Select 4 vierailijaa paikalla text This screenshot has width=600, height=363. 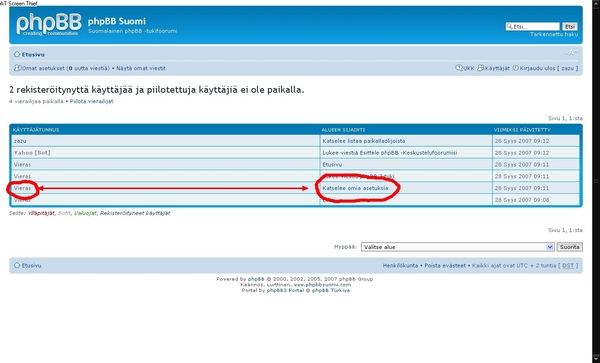click(x=36, y=101)
